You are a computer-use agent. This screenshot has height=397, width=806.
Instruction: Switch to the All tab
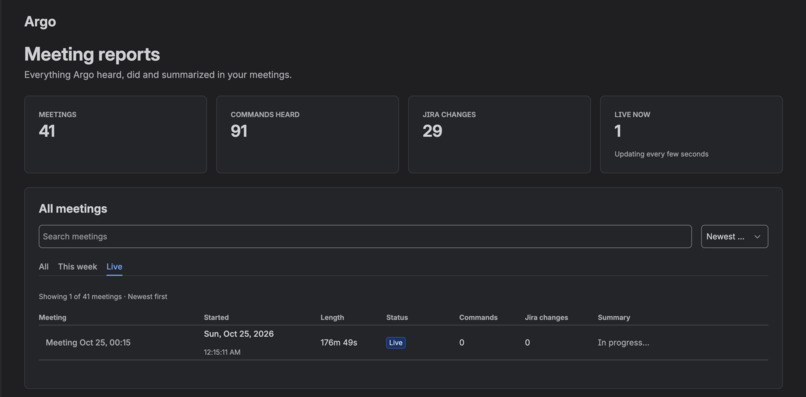pyautogui.click(x=44, y=266)
